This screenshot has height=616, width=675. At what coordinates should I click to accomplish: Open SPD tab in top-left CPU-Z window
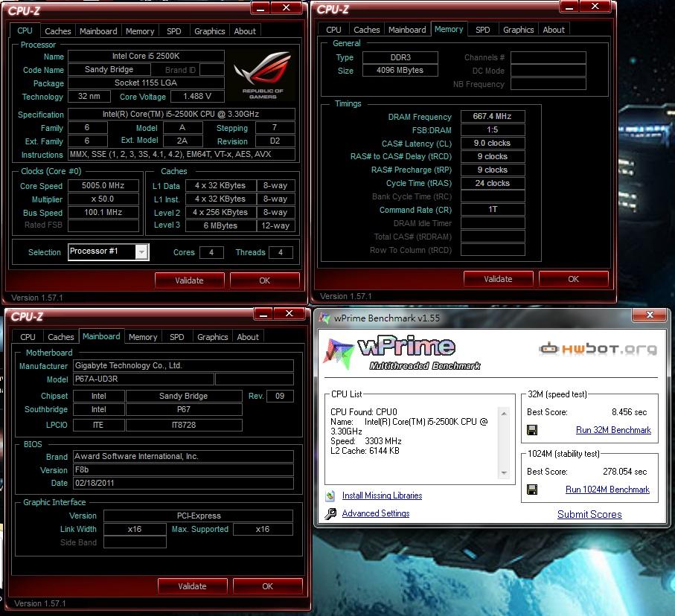click(174, 31)
